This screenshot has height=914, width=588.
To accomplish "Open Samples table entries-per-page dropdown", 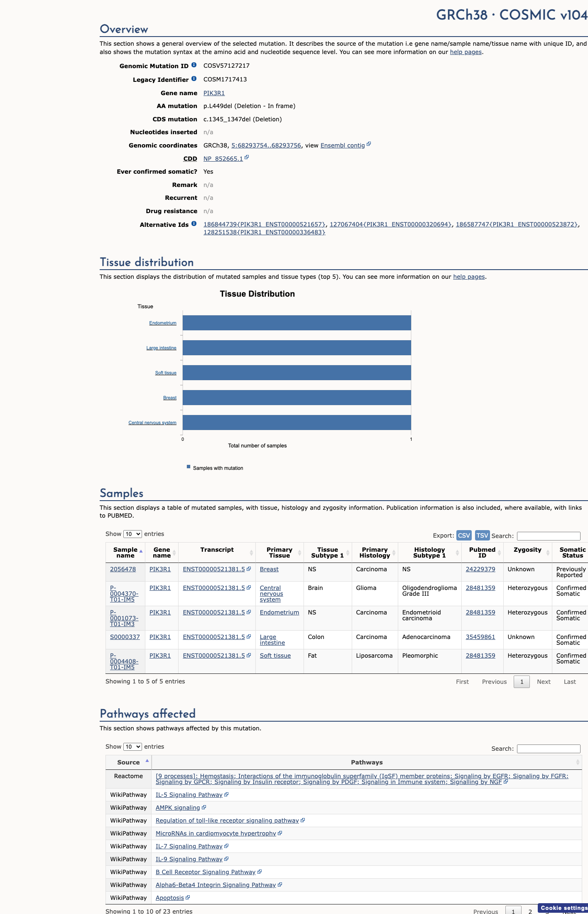I will 132,534.
